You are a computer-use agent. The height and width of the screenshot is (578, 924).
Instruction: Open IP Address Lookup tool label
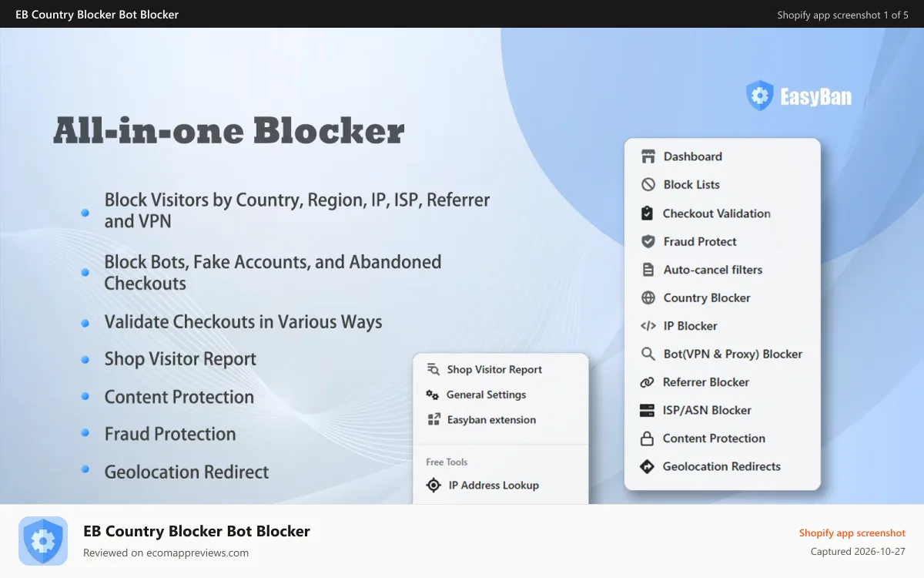tap(494, 486)
